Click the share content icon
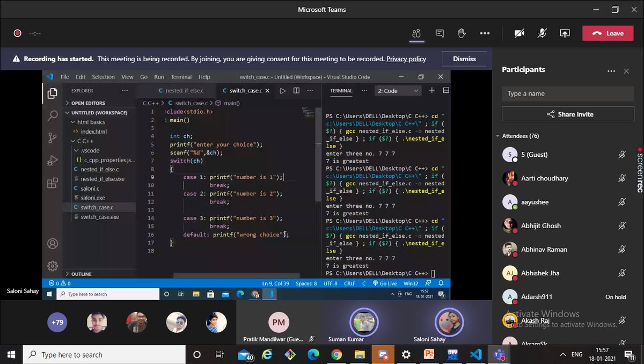 point(565,33)
